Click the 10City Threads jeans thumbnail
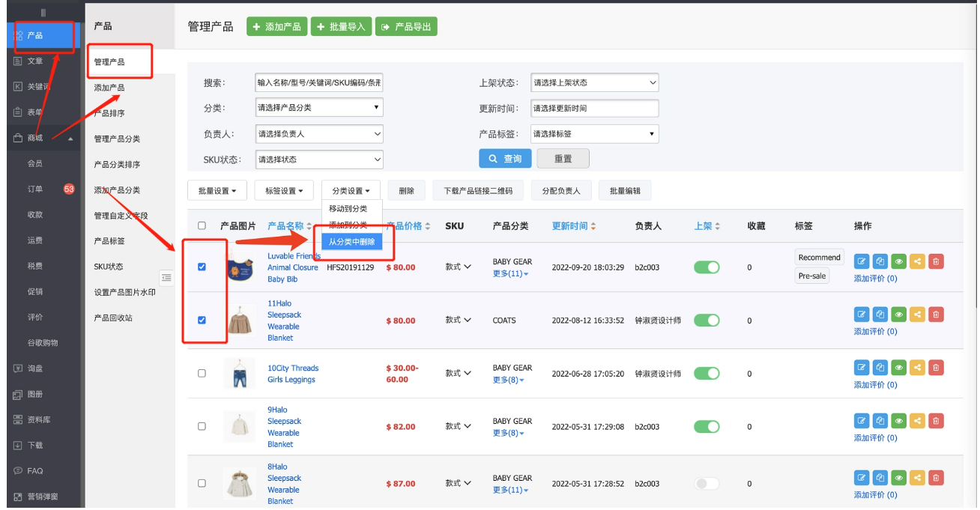Viewport: 980px width, 510px height. pyautogui.click(x=239, y=373)
